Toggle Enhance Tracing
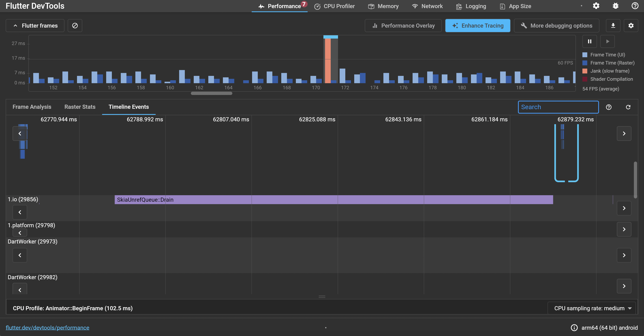 click(477, 26)
